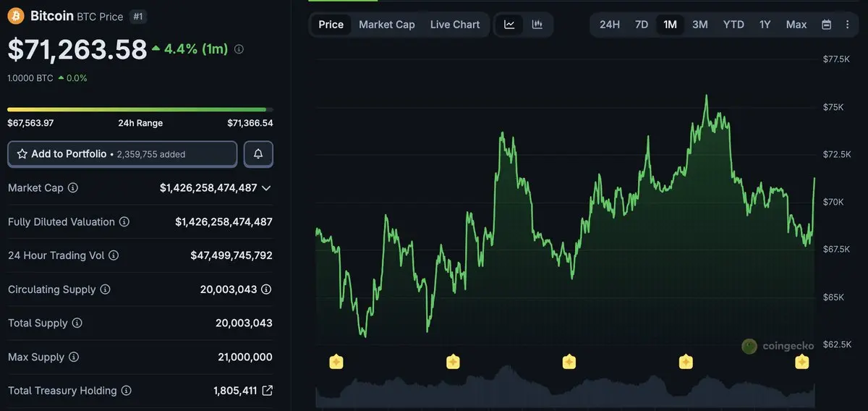This screenshot has width=868, height=411.
Task: Click the $71,263.58 price text
Action: (x=77, y=49)
